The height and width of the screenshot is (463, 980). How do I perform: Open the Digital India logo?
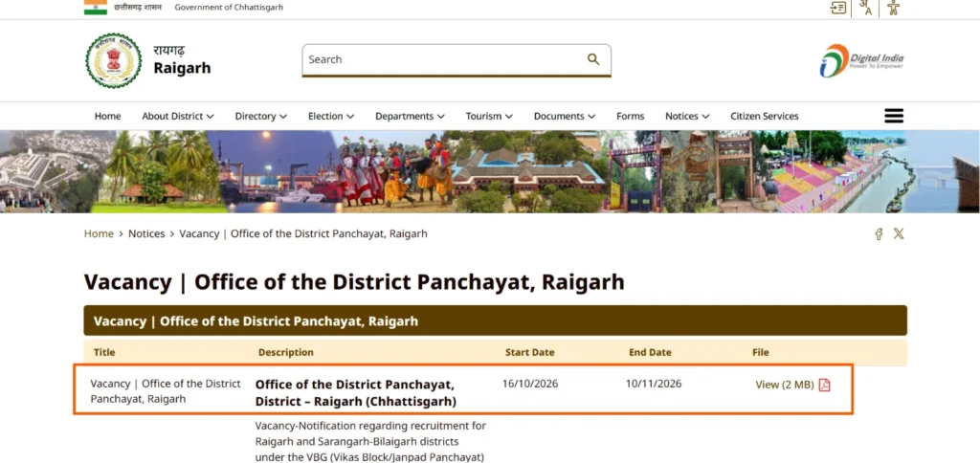pyautogui.click(x=861, y=60)
